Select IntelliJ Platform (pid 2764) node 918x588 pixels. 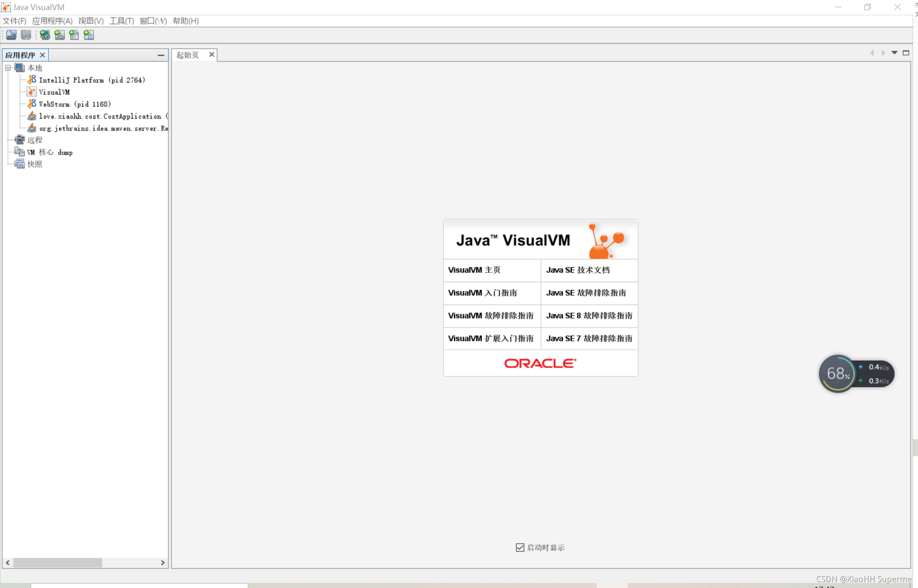92,80
